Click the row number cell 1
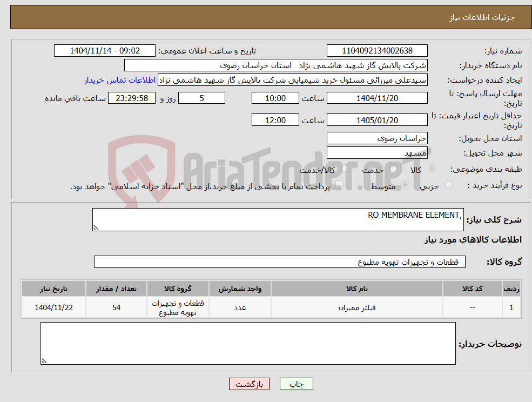The image size is (532, 402). coord(511,307)
